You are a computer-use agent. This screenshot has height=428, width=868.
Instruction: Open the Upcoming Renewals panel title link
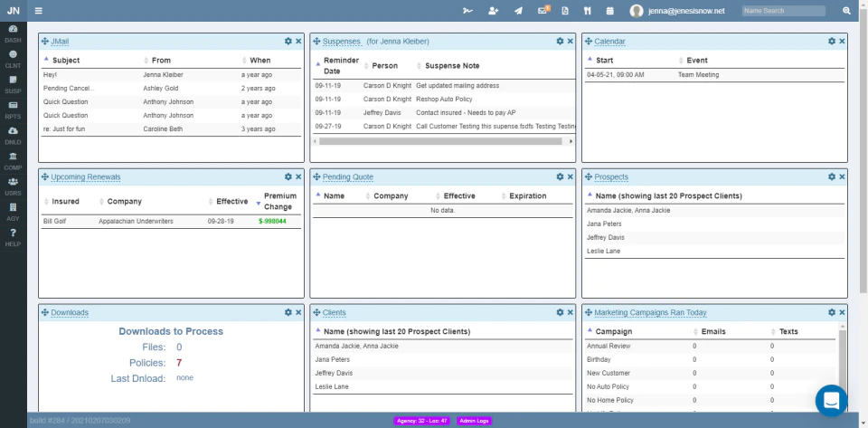(86, 177)
